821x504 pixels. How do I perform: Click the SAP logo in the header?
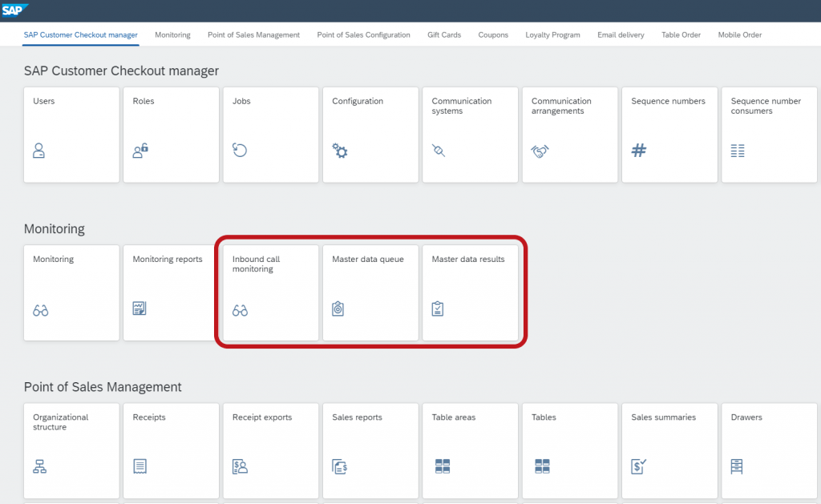pyautogui.click(x=14, y=10)
